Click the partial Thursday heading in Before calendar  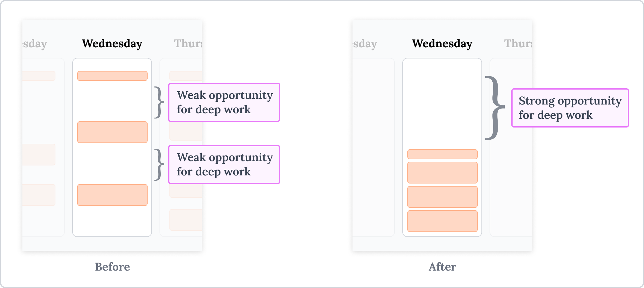tap(188, 44)
